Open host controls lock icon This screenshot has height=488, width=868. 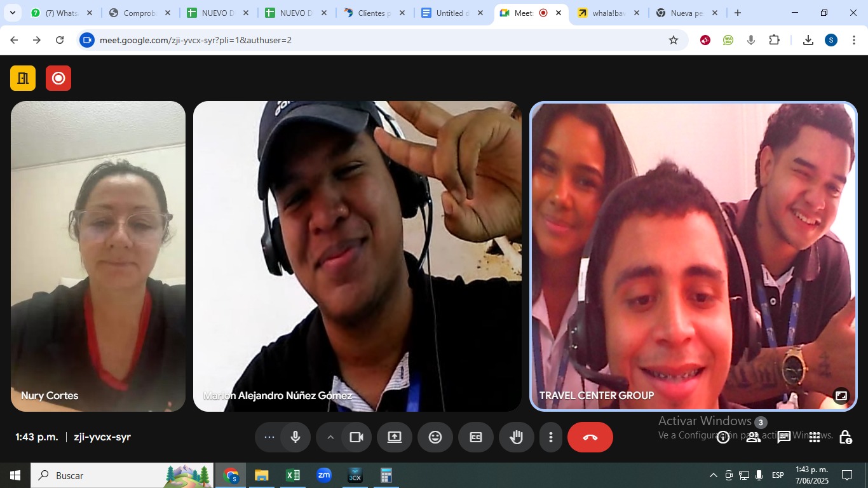(x=845, y=437)
